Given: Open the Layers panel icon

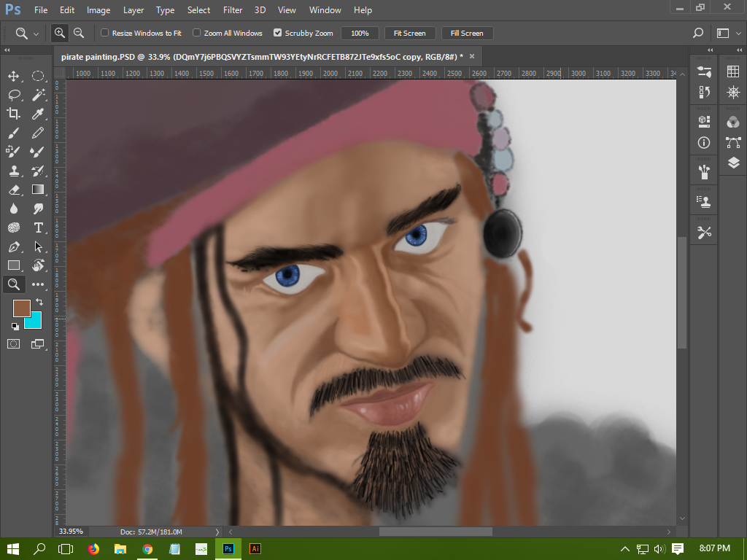Looking at the screenshot, I should [733, 163].
